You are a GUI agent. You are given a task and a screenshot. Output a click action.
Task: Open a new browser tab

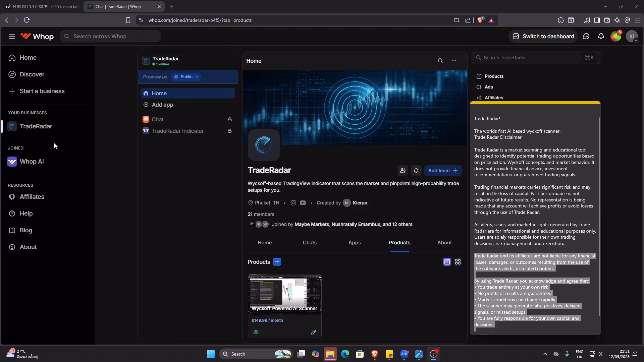pyautogui.click(x=172, y=7)
